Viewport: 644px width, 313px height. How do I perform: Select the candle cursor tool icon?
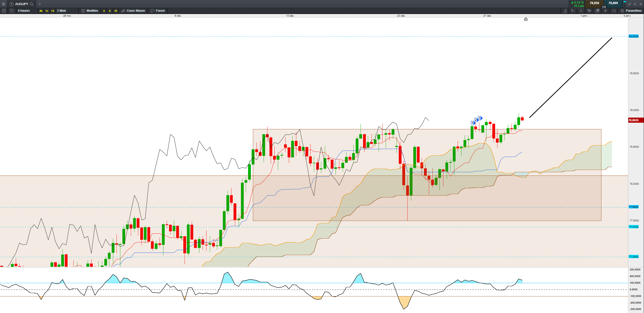[606, 11]
